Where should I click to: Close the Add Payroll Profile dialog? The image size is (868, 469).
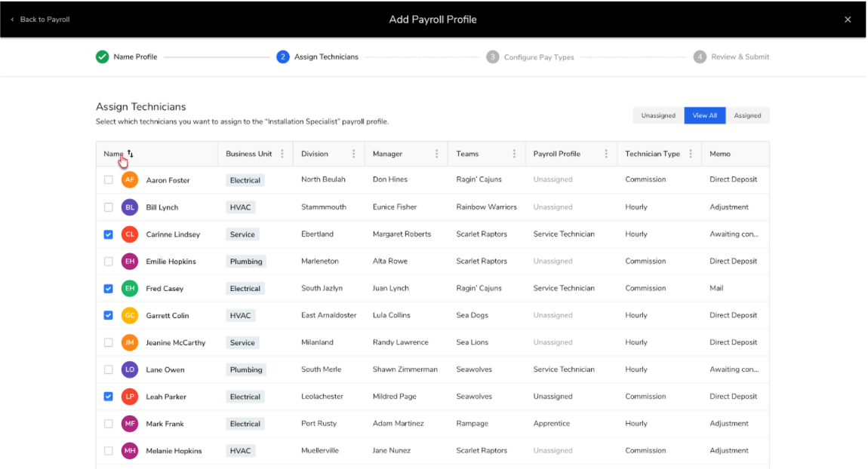pyautogui.click(x=848, y=20)
